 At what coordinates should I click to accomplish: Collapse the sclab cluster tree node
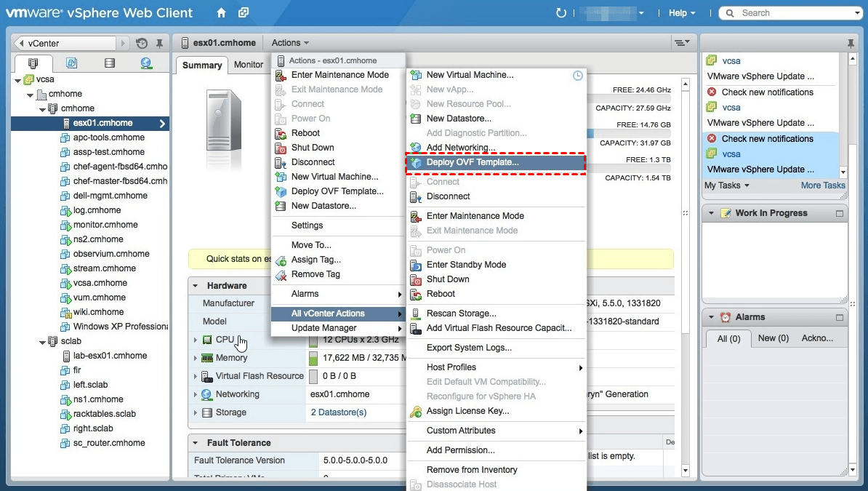(x=43, y=341)
